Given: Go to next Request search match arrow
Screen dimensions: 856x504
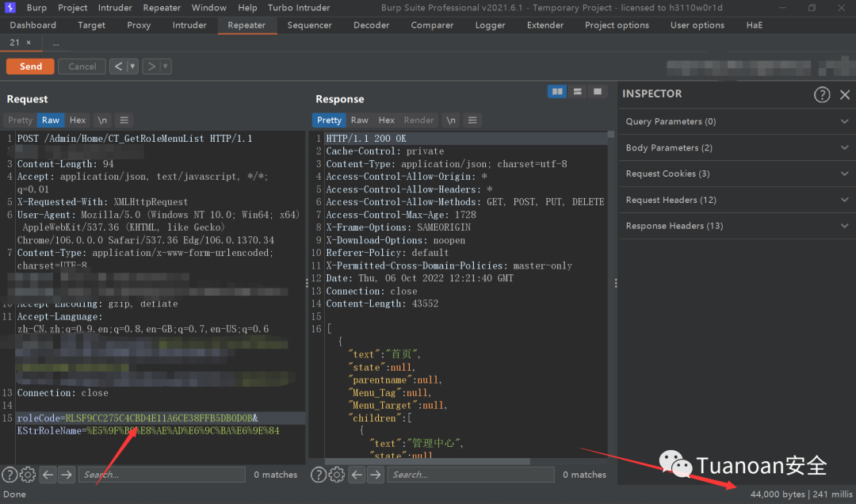Looking at the screenshot, I should tap(67, 475).
